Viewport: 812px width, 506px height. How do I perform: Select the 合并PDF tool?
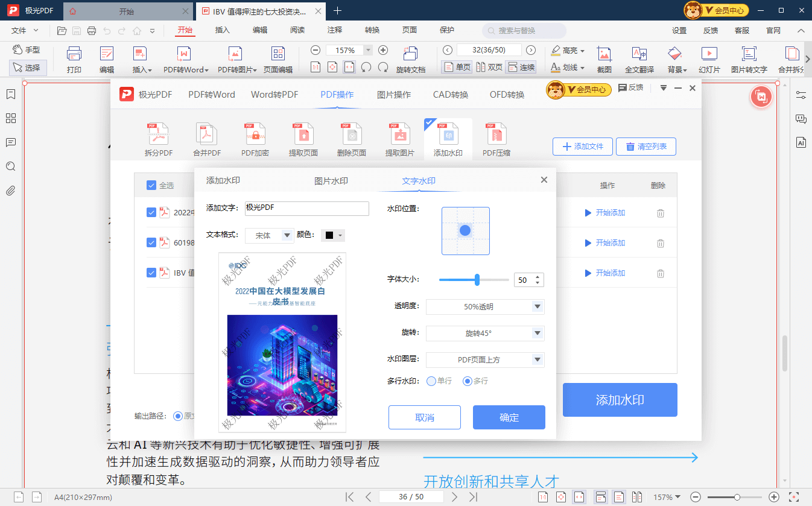(x=206, y=138)
